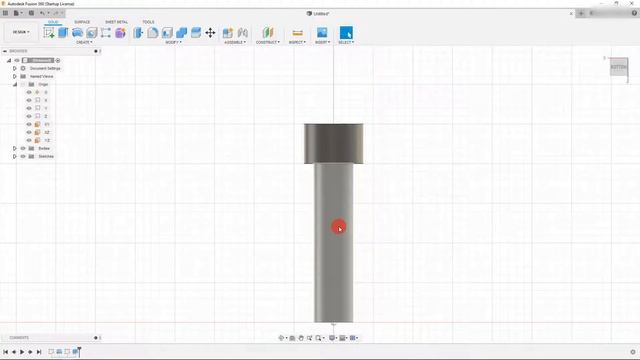Image resolution: width=640 pixels, height=360 pixels.
Task: Play the timeline
Action: point(22,352)
